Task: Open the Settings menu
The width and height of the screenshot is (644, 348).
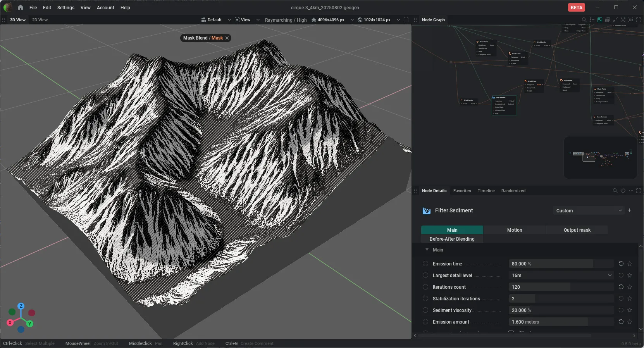Action: 65,7
